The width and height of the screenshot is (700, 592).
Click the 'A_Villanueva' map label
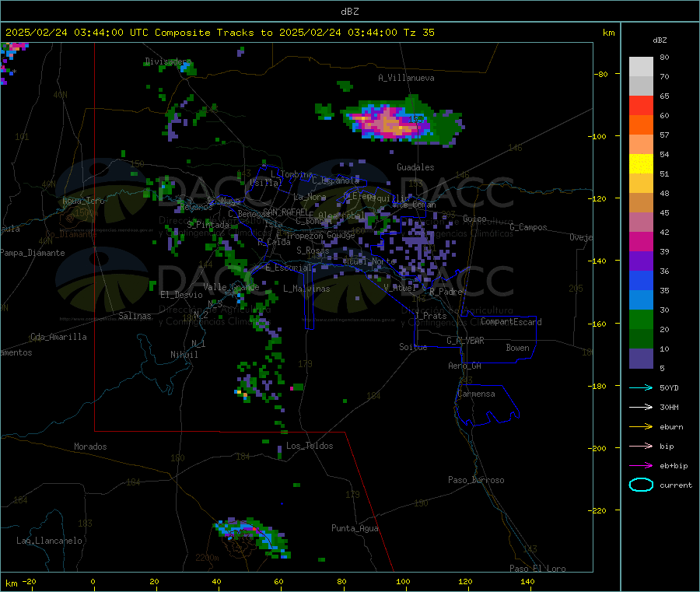click(x=406, y=78)
